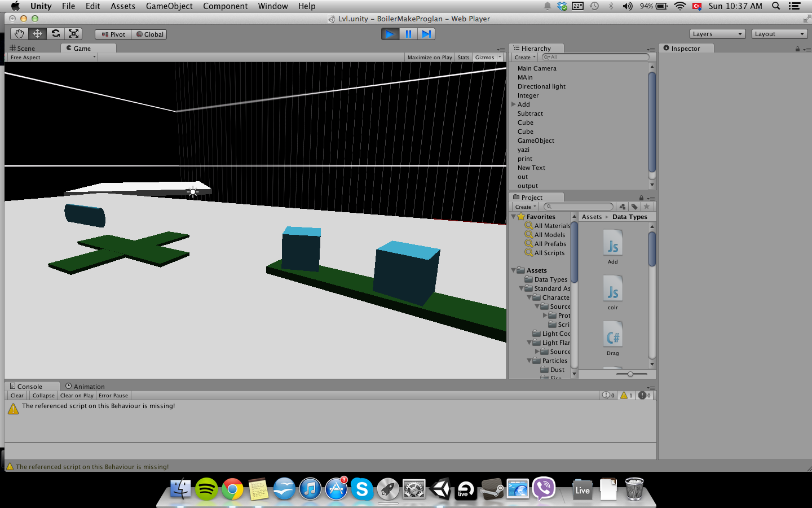The width and height of the screenshot is (812, 508).
Task: Collapse the Assets root folder in Project
Action: (x=514, y=270)
